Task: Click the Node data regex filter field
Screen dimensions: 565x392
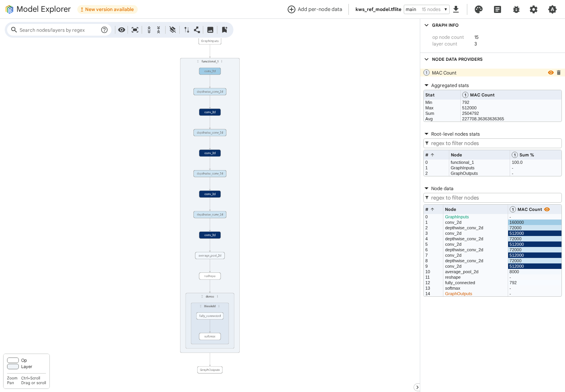Action: [492, 198]
